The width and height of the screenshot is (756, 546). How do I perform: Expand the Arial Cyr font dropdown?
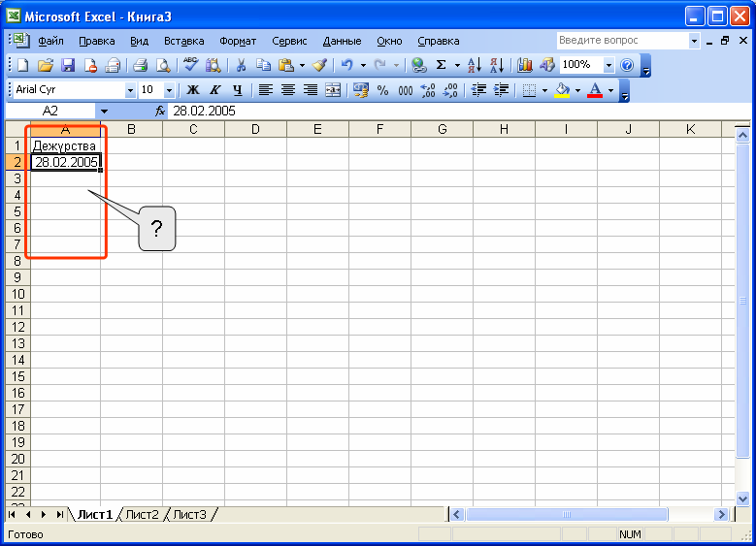point(131,90)
